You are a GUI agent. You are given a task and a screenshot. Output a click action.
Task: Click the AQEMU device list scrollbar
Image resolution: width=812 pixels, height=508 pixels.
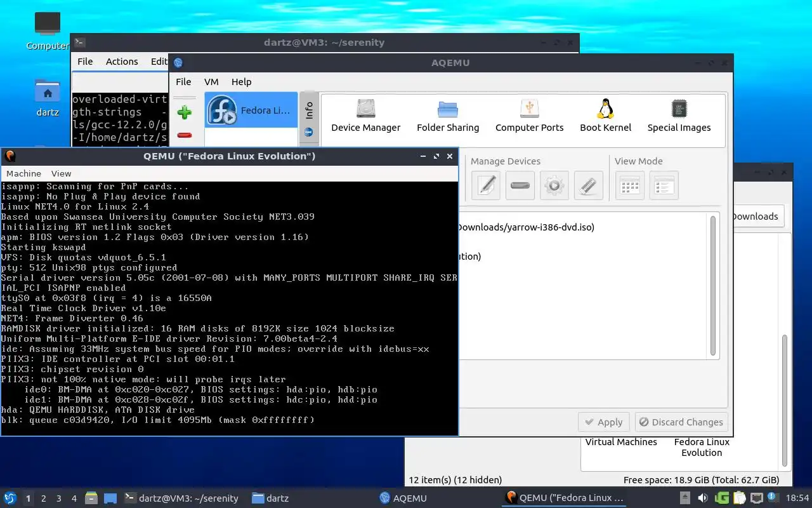(x=713, y=286)
